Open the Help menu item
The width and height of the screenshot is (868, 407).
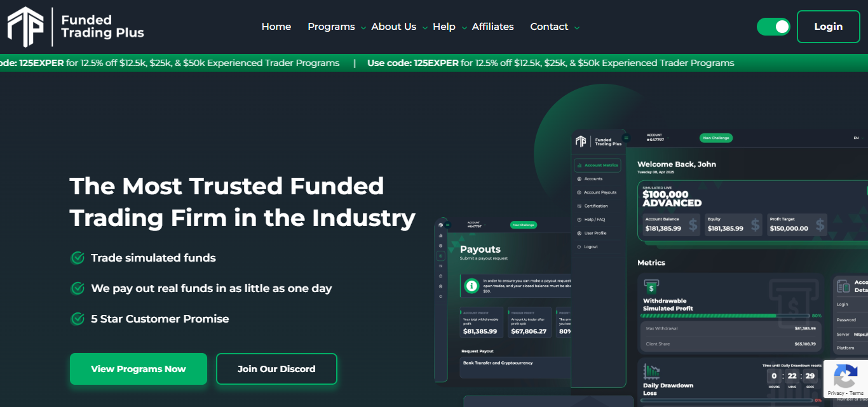click(x=444, y=27)
